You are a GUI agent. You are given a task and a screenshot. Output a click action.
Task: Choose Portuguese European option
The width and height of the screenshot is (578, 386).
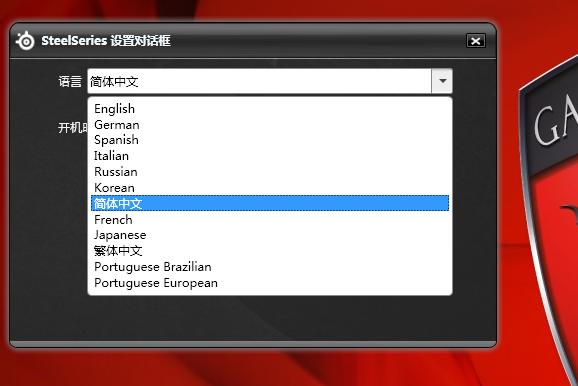(x=270, y=283)
